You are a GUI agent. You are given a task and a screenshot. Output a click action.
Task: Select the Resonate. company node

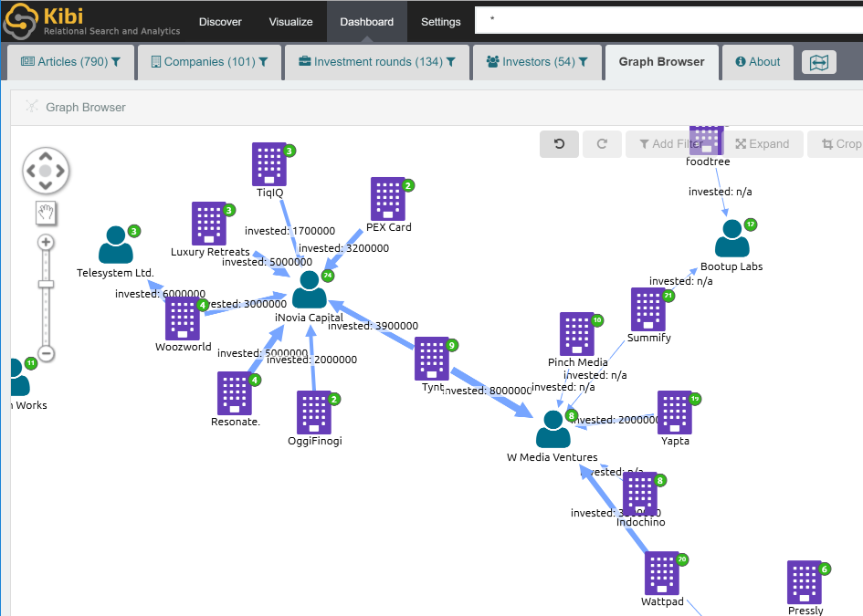(235, 393)
